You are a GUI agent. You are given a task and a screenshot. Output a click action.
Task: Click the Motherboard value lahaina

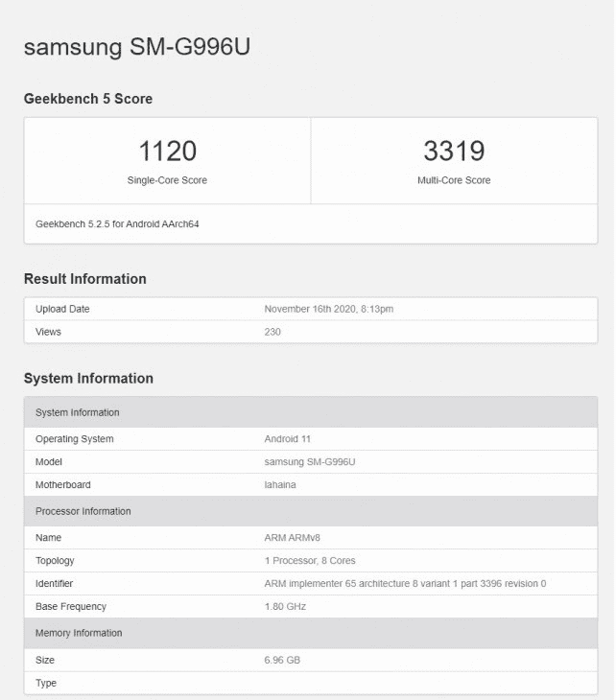pyautogui.click(x=280, y=485)
